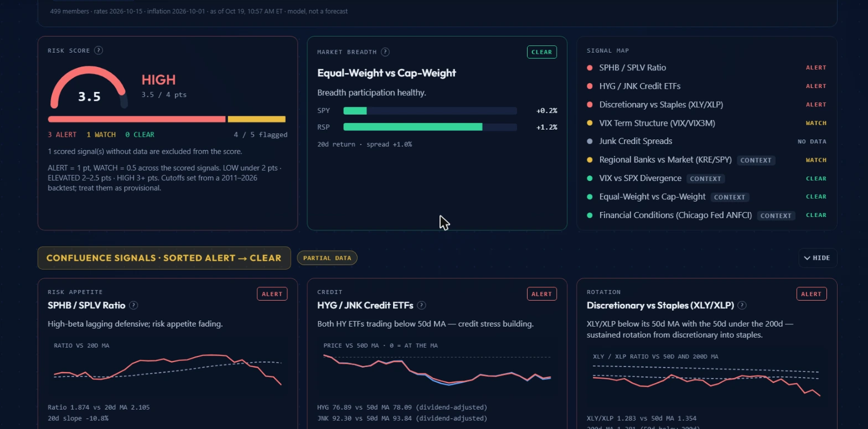The width and height of the screenshot is (868, 429).
Task: Select Equal-Weight vs Cap-Weight row in Signal Map
Action: coord(707,197)
